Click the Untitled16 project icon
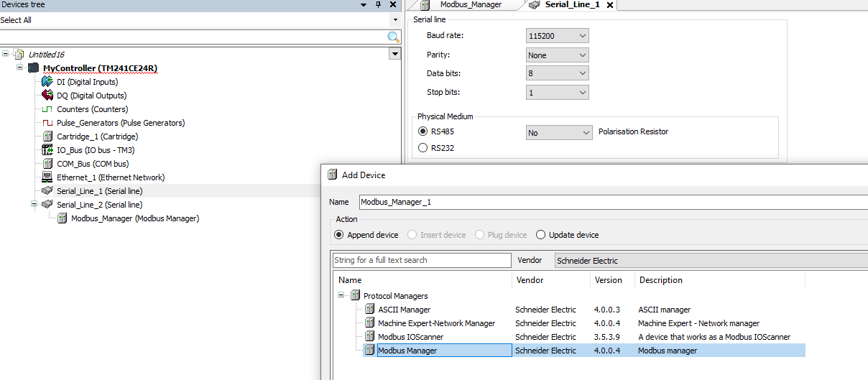Image resolution: width=868 pixels, height=380 pixels. [x=19, y=55]
